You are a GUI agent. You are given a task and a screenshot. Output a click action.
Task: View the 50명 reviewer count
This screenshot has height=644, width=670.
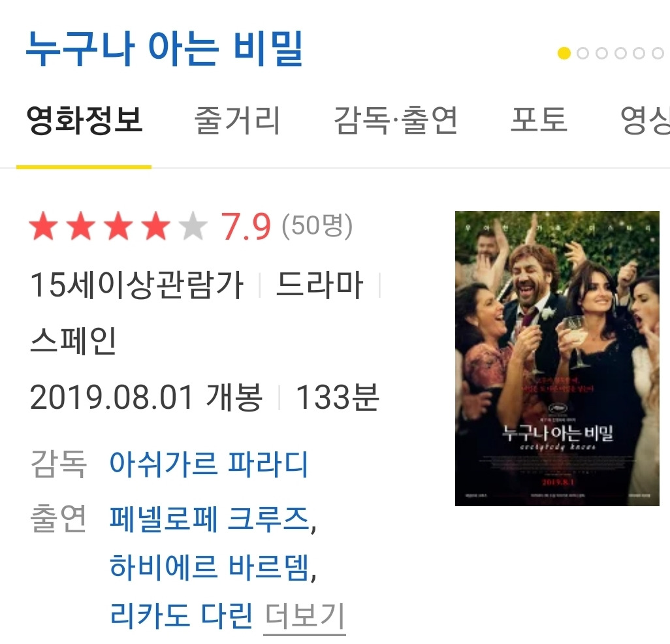(x=317, y=226)
